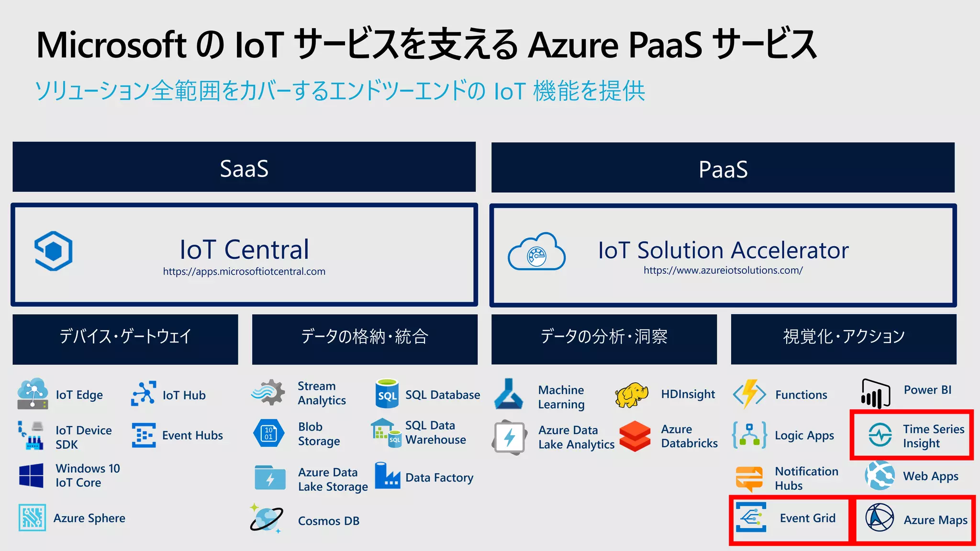980x551 pixels.
Task: Click the Web Apps label
Action: 931,476
